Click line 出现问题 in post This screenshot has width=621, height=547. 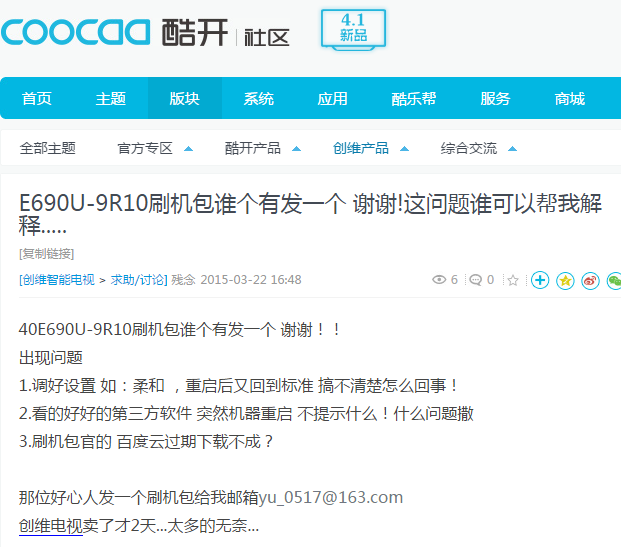51,358
